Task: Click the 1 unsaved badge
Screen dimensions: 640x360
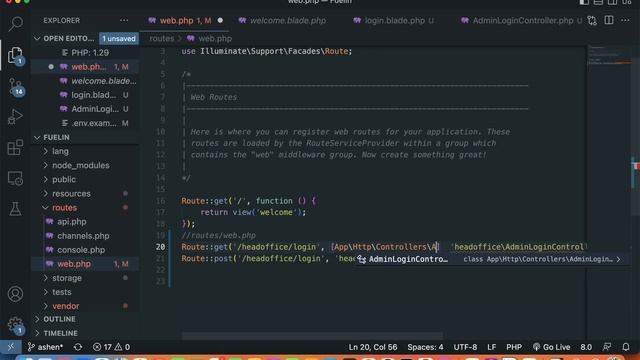Action: 118,38
